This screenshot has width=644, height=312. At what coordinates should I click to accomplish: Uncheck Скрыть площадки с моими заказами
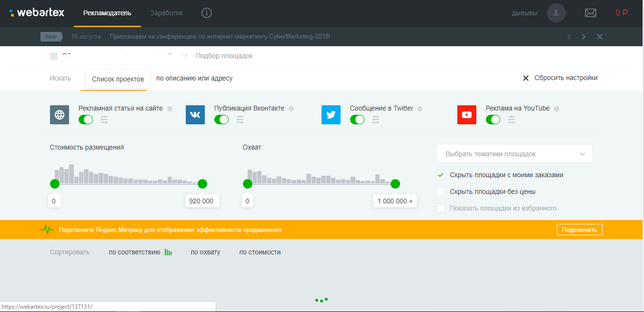click(x=441, y=175)
